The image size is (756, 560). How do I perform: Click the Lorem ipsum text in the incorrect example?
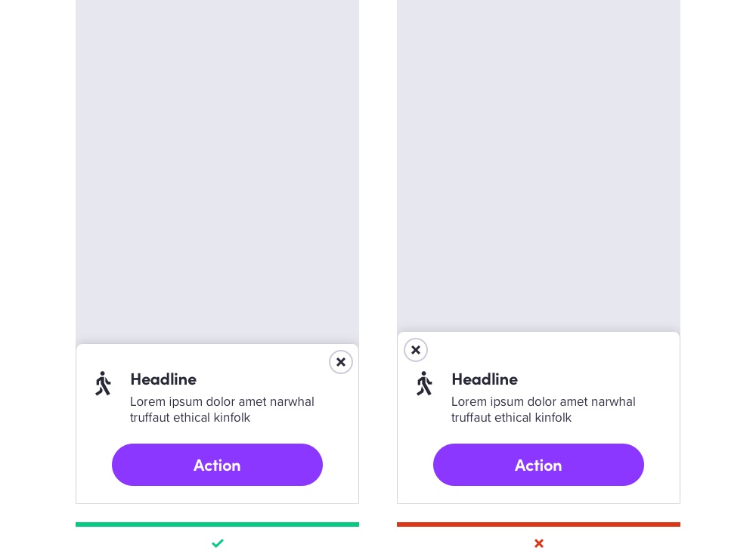point(543,402)
